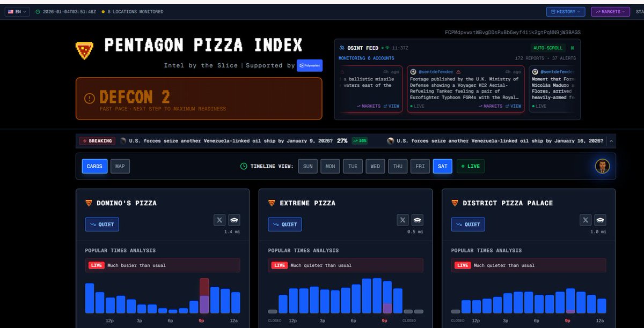Image resolution: width=644 pixels, height=328 pixels.
Task: Switch to the CARDS view tab
Action: tap(94, 166)
